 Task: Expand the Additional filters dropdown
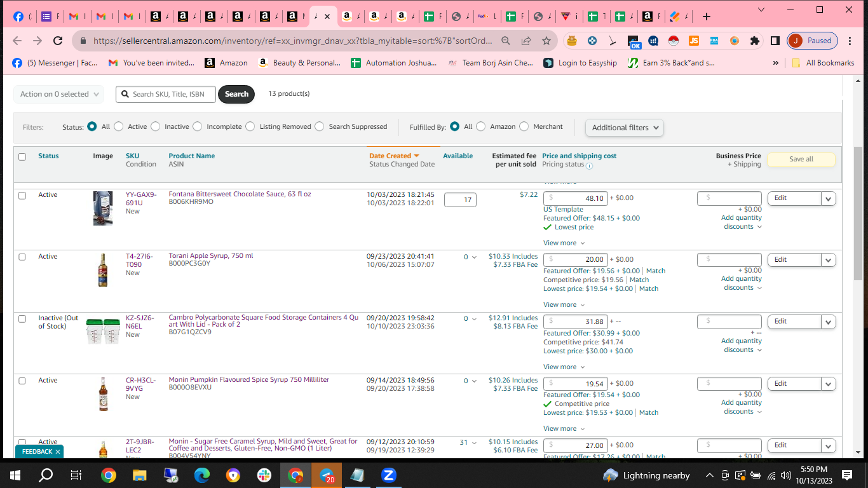tap(625, 128)
